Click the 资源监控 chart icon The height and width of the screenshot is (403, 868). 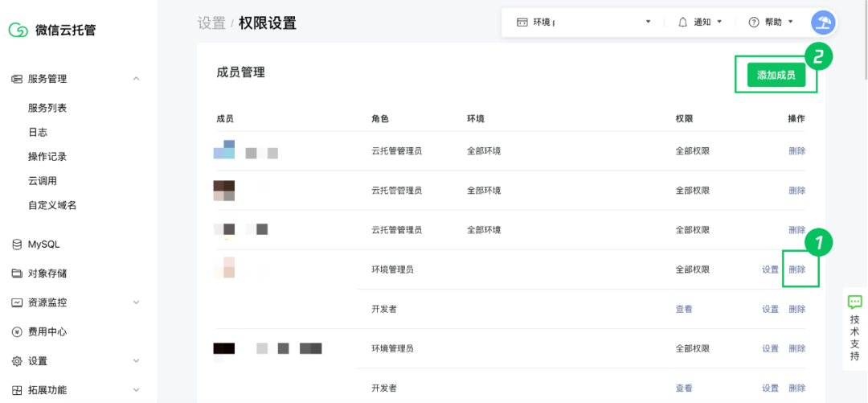[17, 302]
